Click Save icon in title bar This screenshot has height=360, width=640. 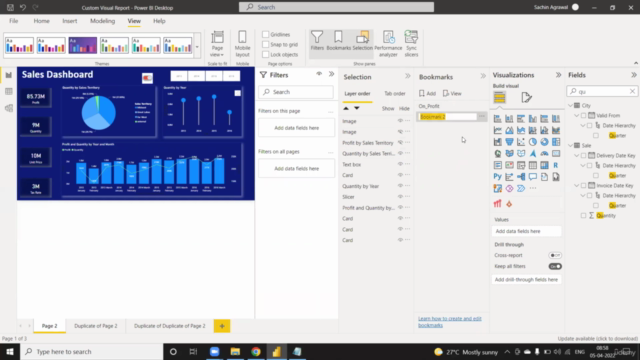click(10, 7)
